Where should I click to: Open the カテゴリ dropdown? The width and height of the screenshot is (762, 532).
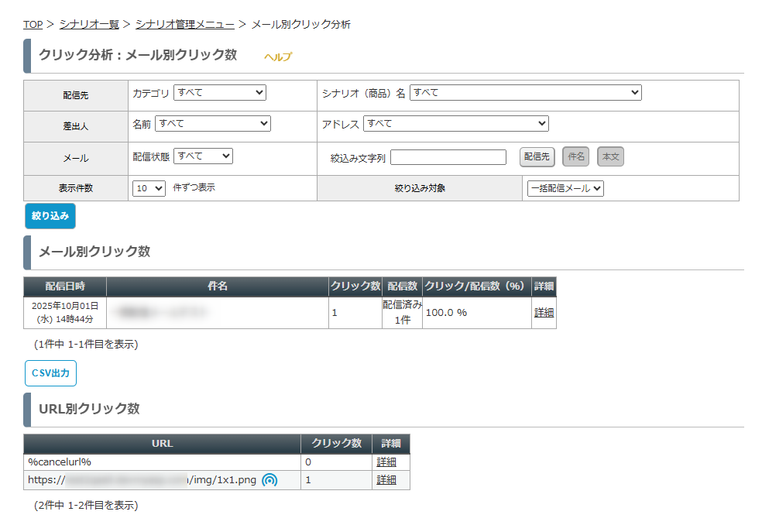(219, 93)
